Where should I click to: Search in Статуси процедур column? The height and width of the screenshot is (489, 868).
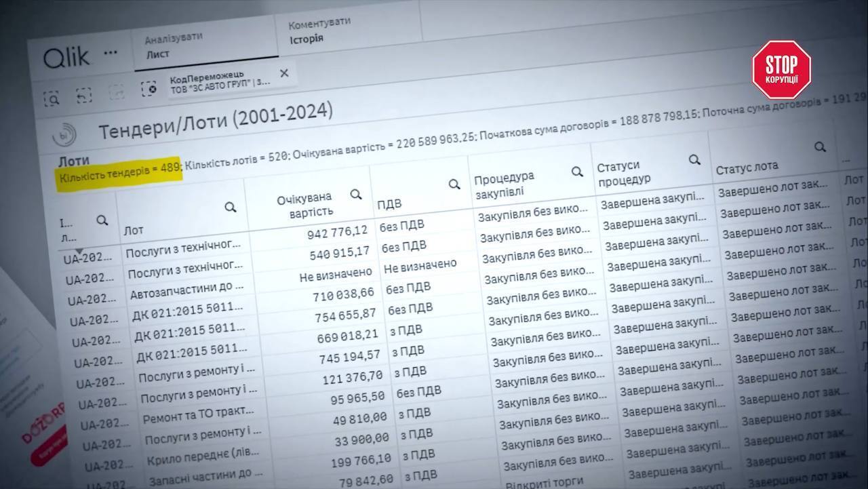click(694, 160)
